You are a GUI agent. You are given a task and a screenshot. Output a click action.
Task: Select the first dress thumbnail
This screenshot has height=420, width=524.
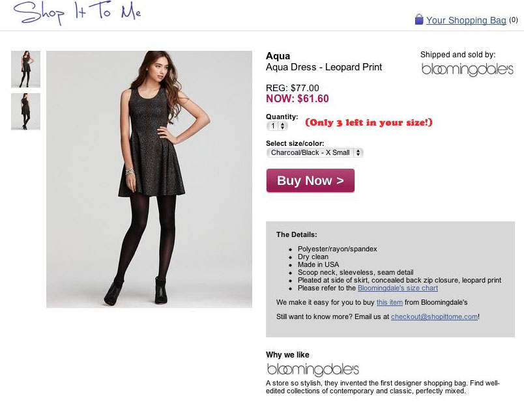point(25,69)
